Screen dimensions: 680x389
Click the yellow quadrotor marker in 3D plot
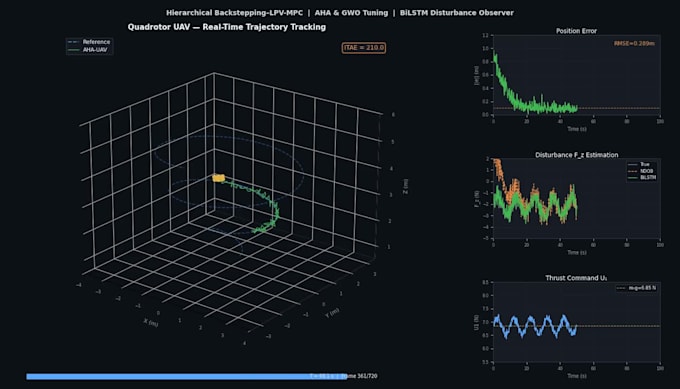tap(219, 178)
